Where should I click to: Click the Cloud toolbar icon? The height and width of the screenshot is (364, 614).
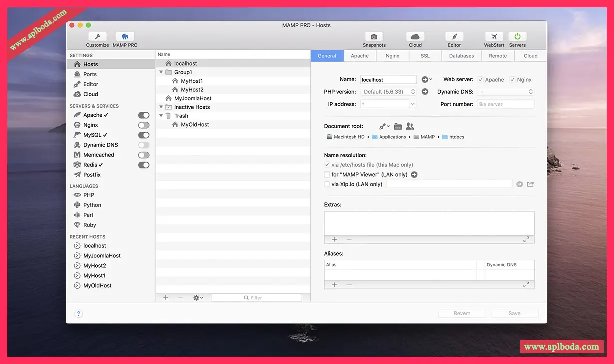(x=415, y=37)
